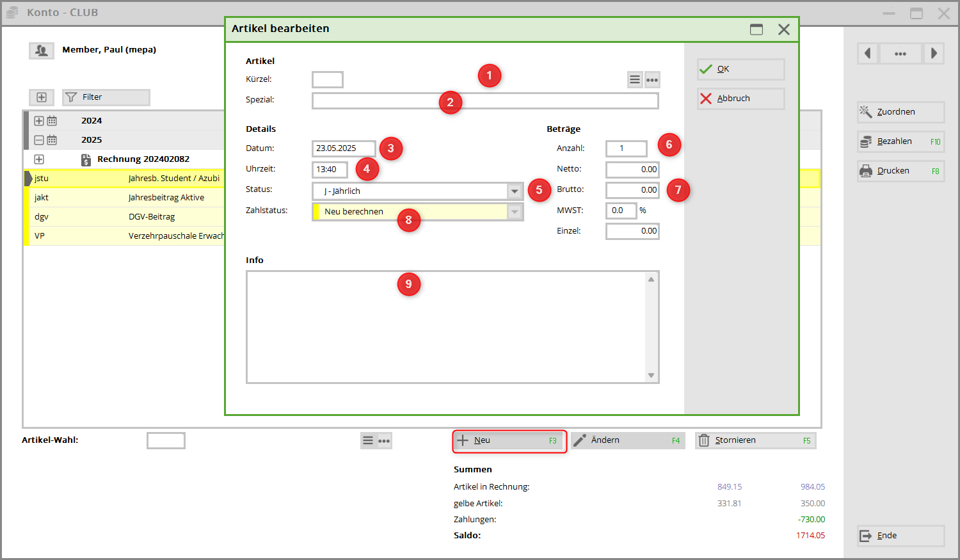
Task: Click the Stornieren trash button
Action: [x=755, y=440]
